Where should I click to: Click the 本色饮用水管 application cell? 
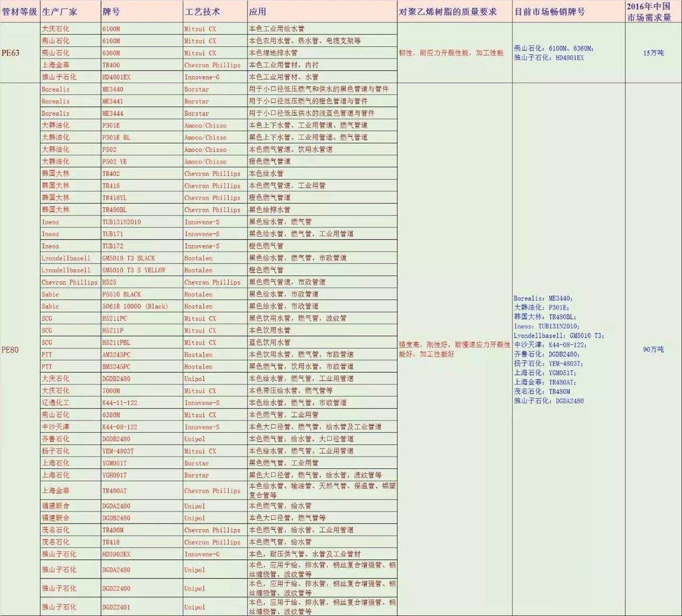(322, 330)
